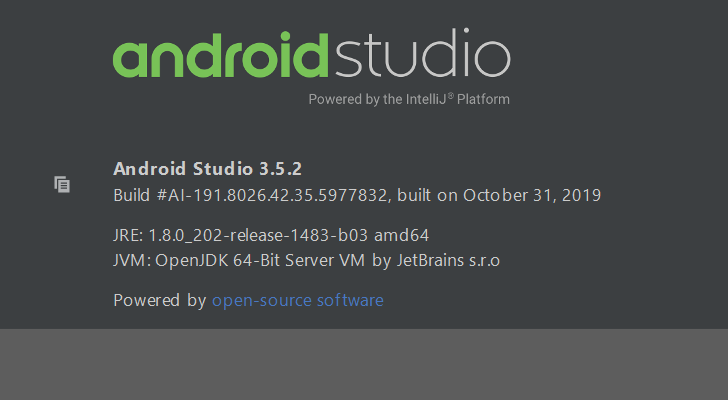The height and width of the screenshot is (400, 728).
Task: Click the copy-to-clipboard icon beside version info
Action: point(62,185)
